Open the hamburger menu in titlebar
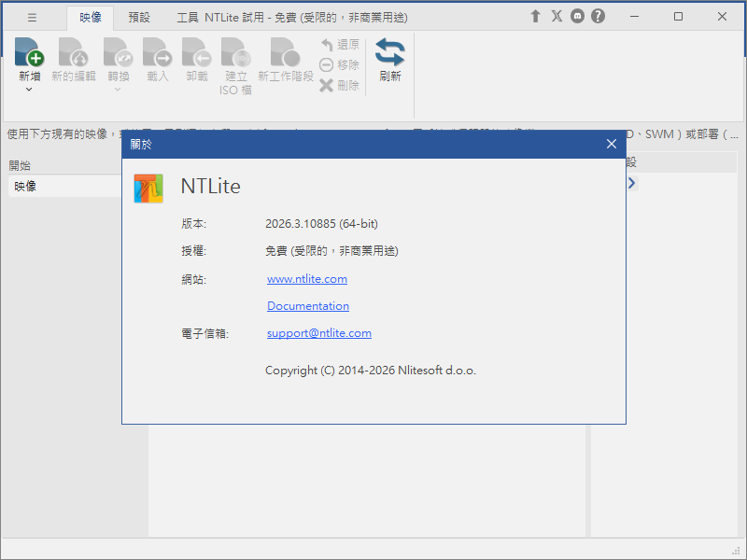This screenshot has width=747, height=560. pos(32,16)
